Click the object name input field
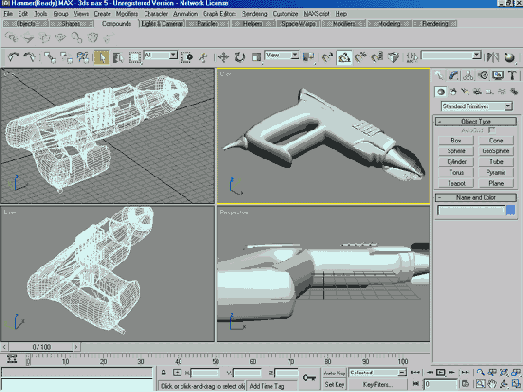This screenshot has height=392, width=523. click(x=471, y=210)
